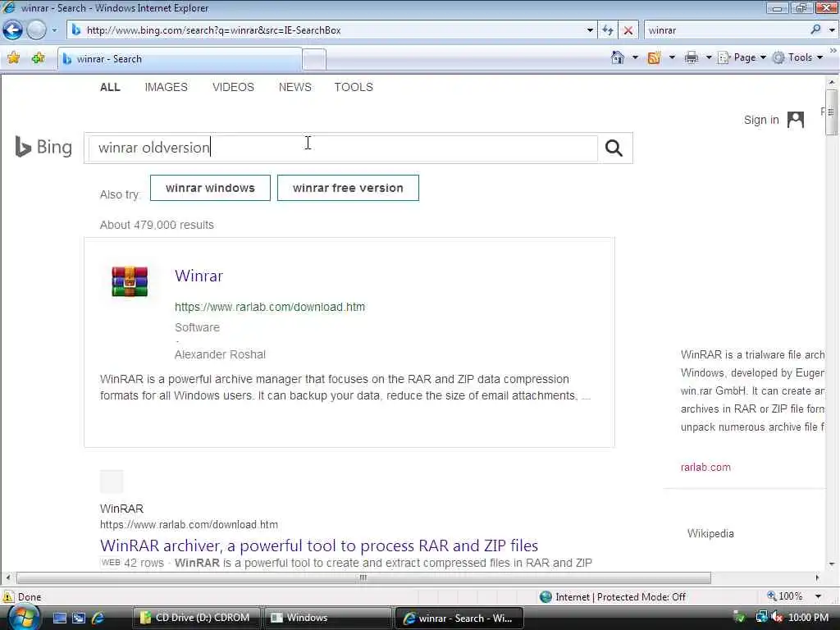Open the Winrar heading link
This screenshot has height=630, width=840.
tap(199, 276)
